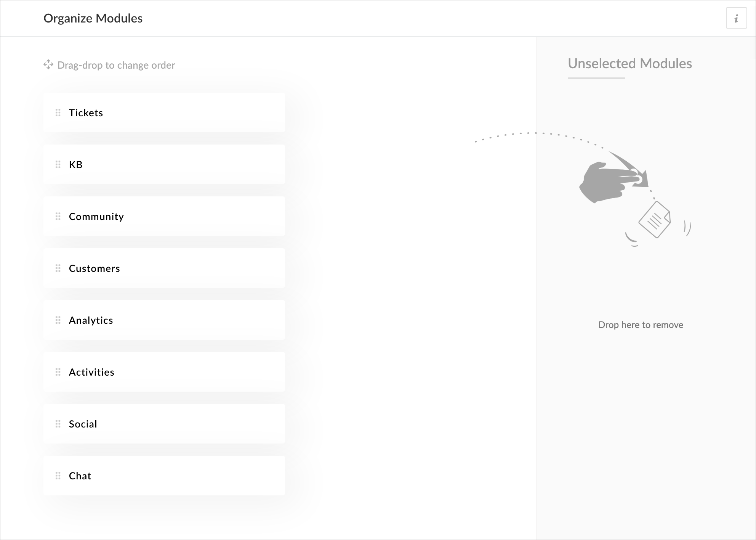Click the info icon button

(736, 18)
